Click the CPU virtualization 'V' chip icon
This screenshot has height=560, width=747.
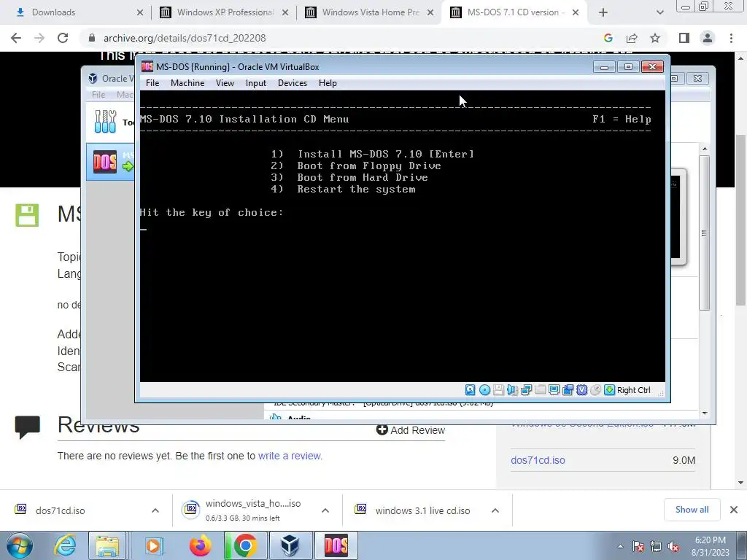click(581, 390)
